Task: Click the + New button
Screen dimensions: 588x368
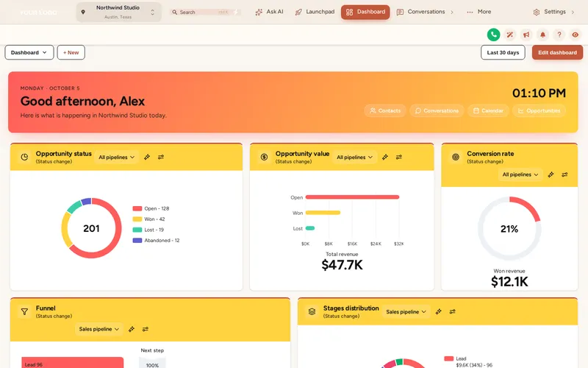Action: pyautogui.click(x=71, y=52)
